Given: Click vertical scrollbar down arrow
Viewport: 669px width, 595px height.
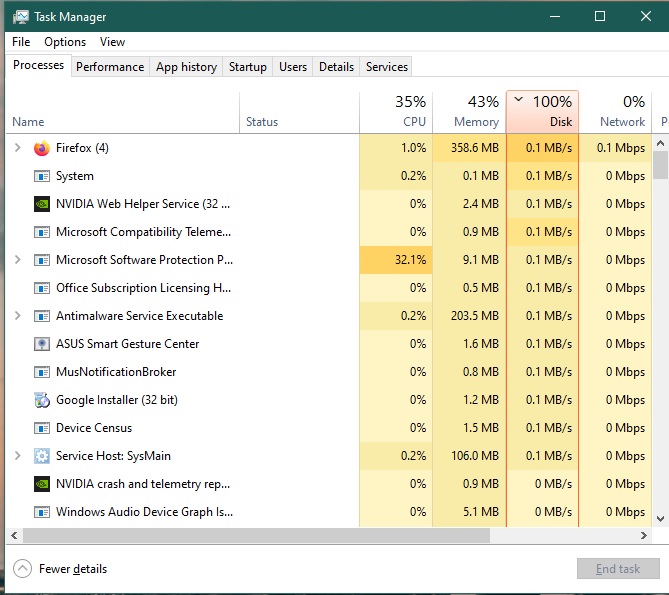Looking at the screenshot, I should (x=660, y=519).
